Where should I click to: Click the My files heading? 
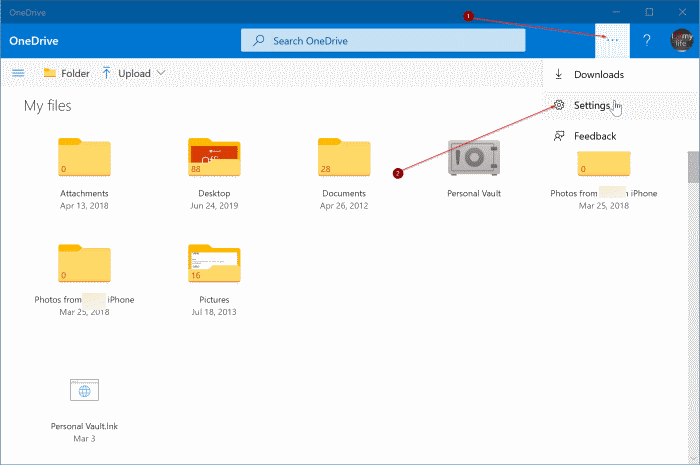coord(48,106)
